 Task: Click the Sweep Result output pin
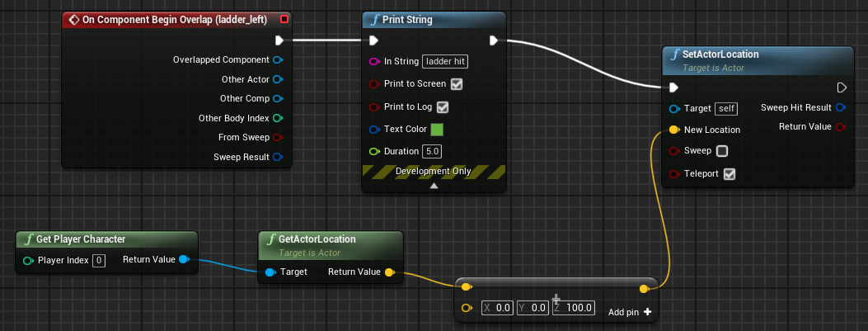[278, 157]
